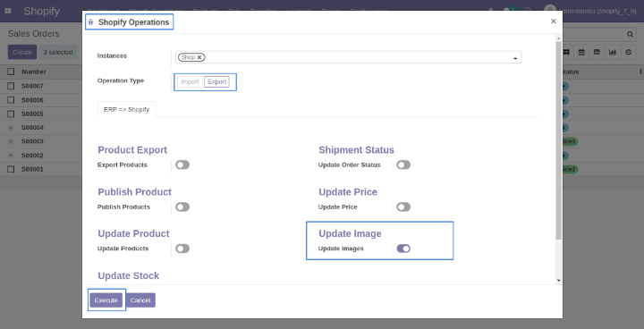Screen dimensions: 644x329
Task: Expand the Instances dropdown arrow
Action: click(x=515, y=59)
